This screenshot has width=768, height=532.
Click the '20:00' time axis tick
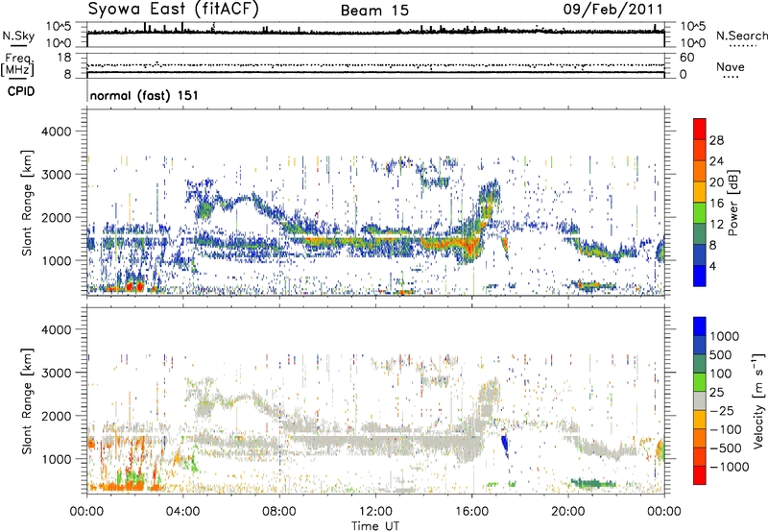click(x=568, y=512)
